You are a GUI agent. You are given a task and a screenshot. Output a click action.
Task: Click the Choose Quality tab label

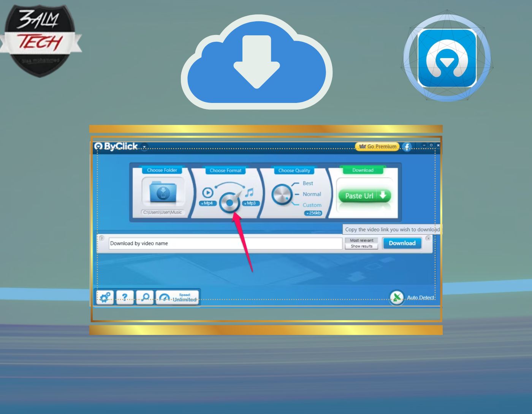click(294, 171)
